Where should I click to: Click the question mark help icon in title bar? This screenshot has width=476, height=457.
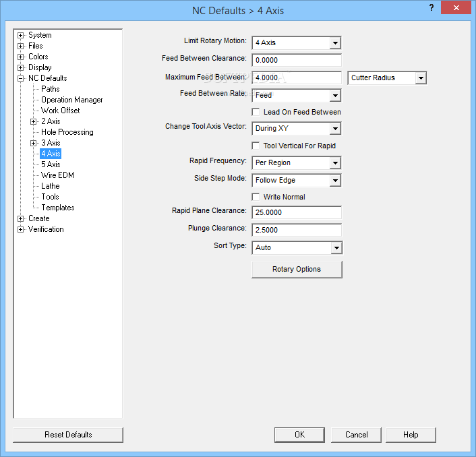coord(432,8)
